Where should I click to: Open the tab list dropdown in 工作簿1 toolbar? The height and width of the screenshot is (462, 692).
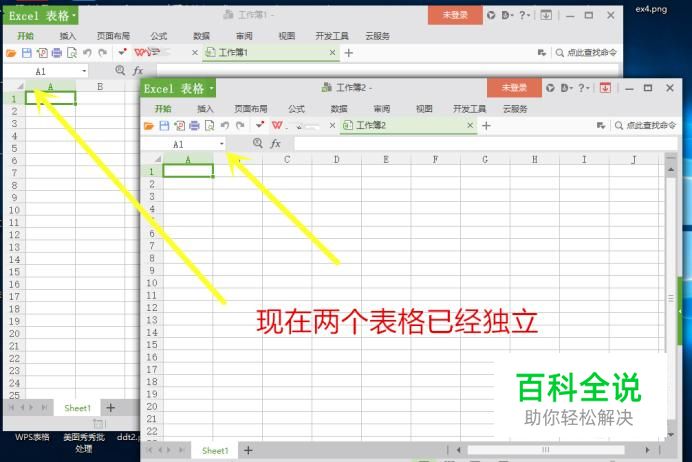pos(542,53)
